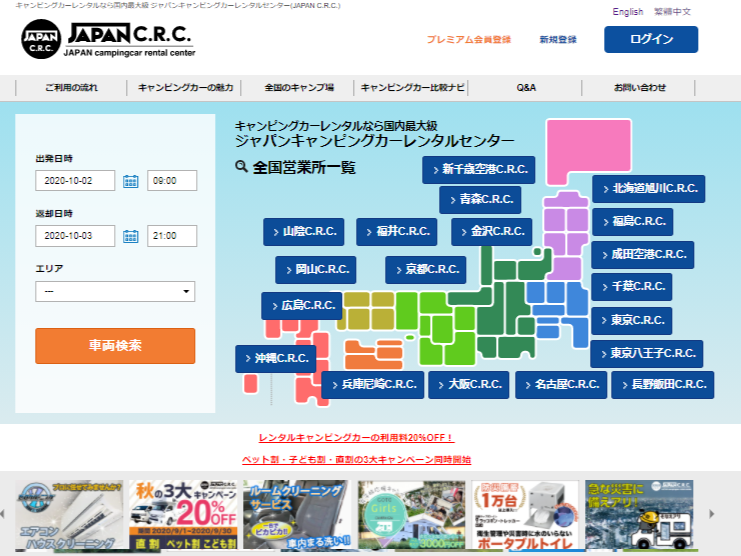Open the 沖縄C.R.C. office link
Viewport: 741px width, 556px height.
(x=276, y=358)
